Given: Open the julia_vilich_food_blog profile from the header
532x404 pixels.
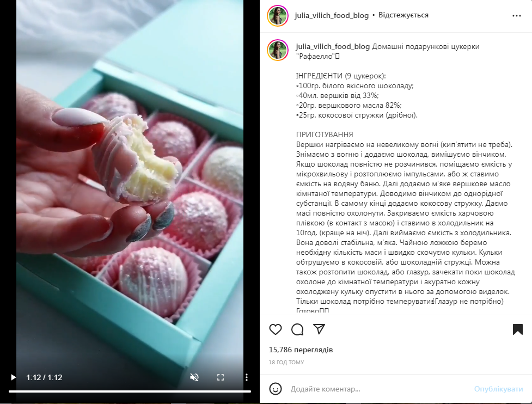Looking at the screenshot, I should point(332,15).
